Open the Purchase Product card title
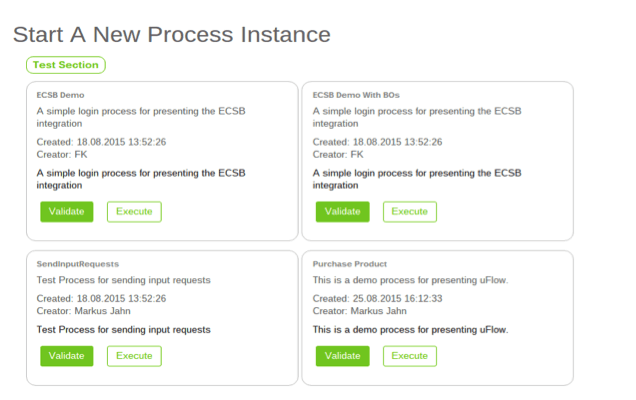 click(x=350, y=264)
